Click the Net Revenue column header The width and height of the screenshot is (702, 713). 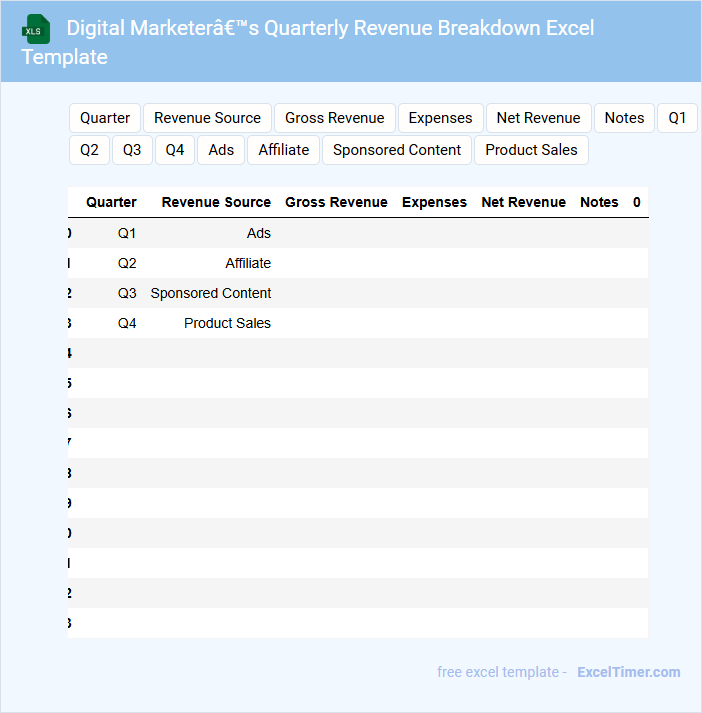523,202
